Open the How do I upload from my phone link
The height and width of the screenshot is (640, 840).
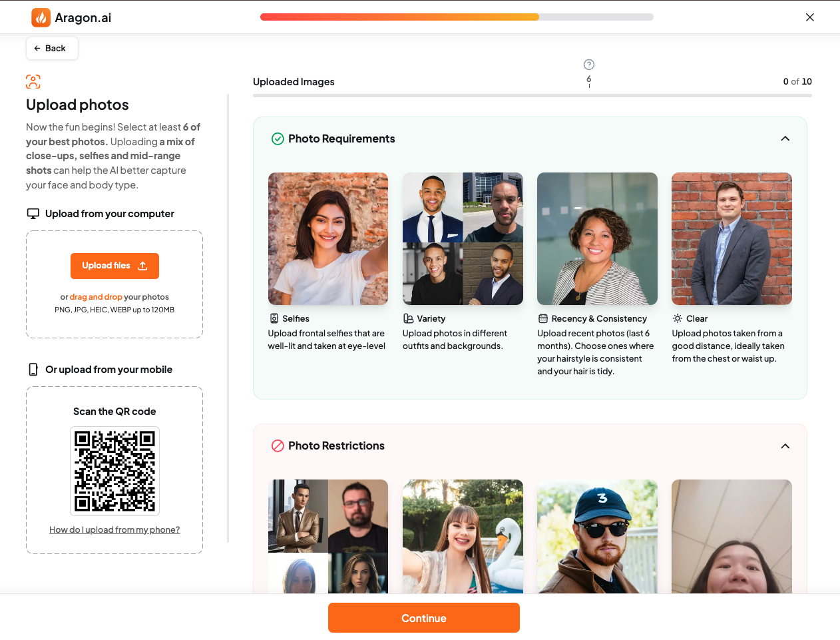pyautogui.click(x=114, y=529)
